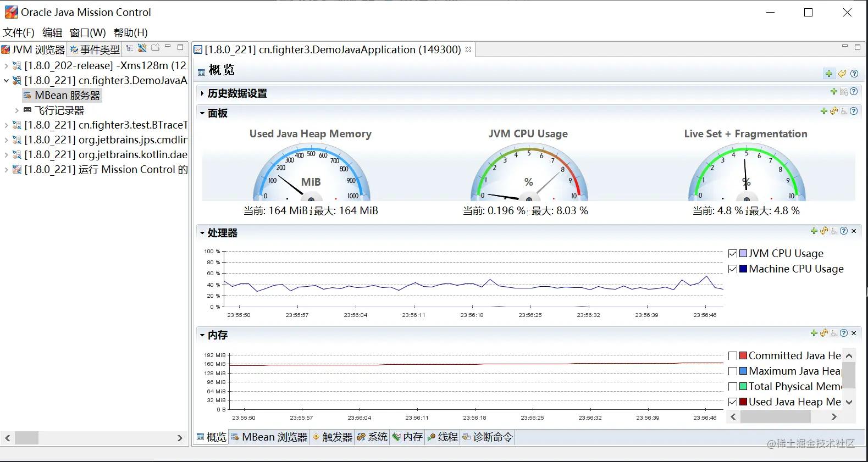
Task: Enable Maximum Java Heap series checkbox
Action: pyautogui.click(x=732, y=371)
